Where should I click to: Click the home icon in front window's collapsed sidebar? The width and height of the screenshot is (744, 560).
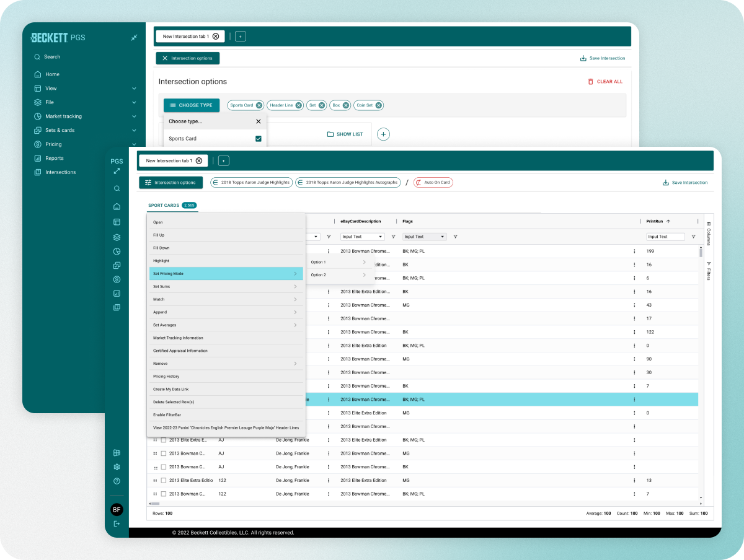(x=117, y=207)
